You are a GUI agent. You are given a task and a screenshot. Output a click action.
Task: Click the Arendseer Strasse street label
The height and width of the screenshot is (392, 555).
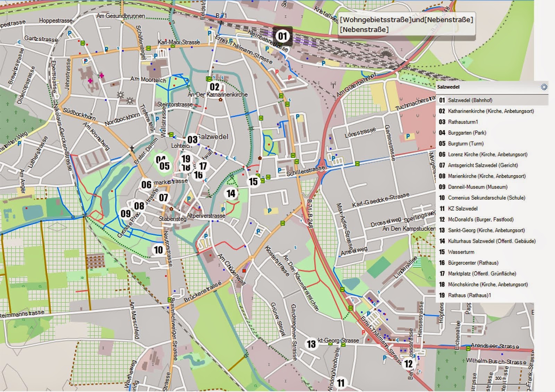495,346
